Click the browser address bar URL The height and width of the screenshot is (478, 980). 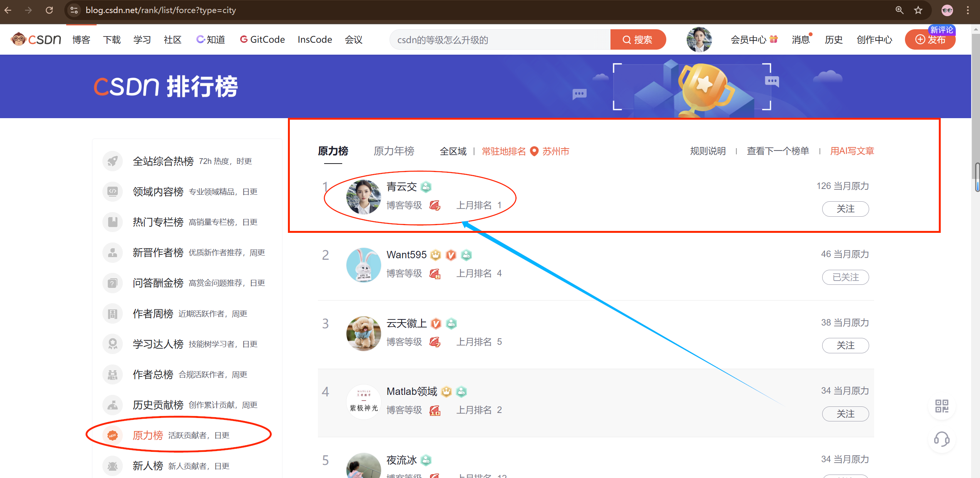coord(161,10)
